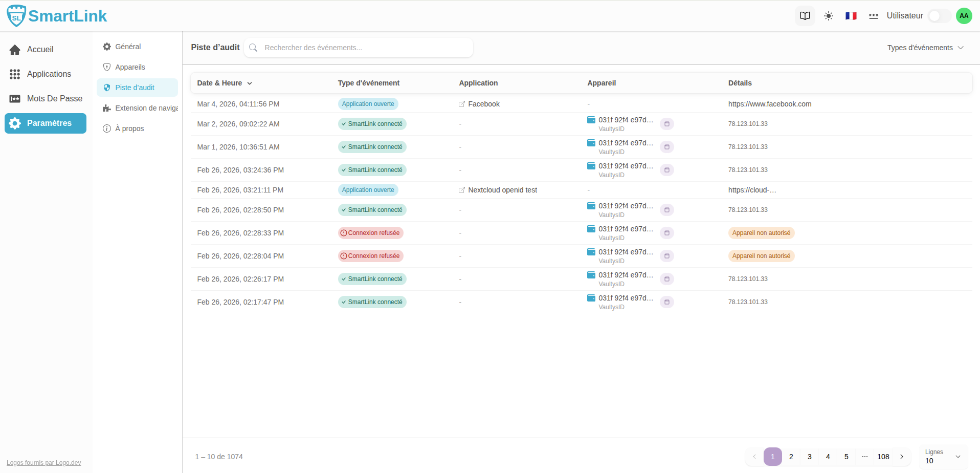The width and height of the screenshot is (980, 473).
Task: Open the À propos section
Action: (x=129, y=128)
